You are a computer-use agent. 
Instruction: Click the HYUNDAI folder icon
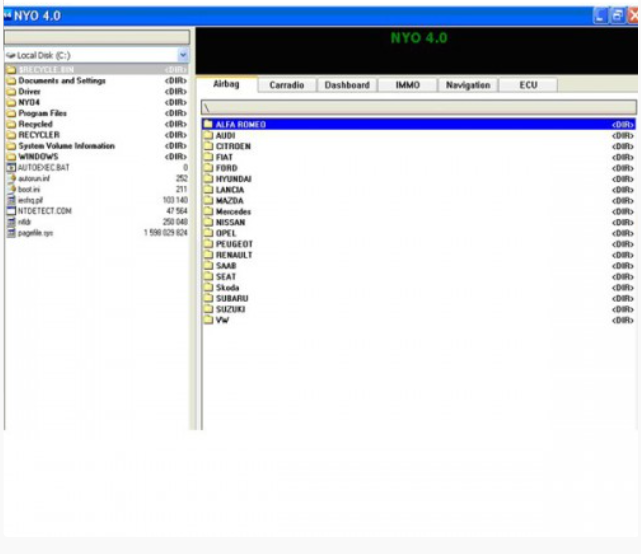pos(208,178)
